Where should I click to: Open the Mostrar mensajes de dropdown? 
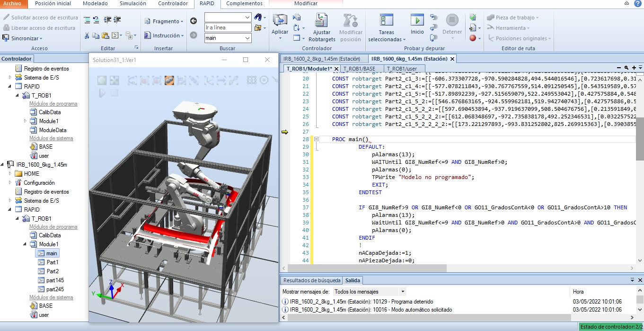click(369, 292)
